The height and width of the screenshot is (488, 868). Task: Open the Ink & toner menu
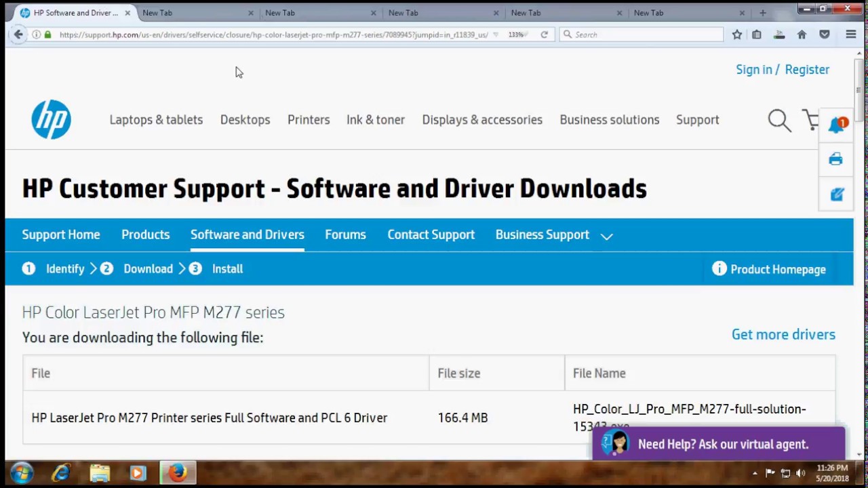[x=376, y=119]
